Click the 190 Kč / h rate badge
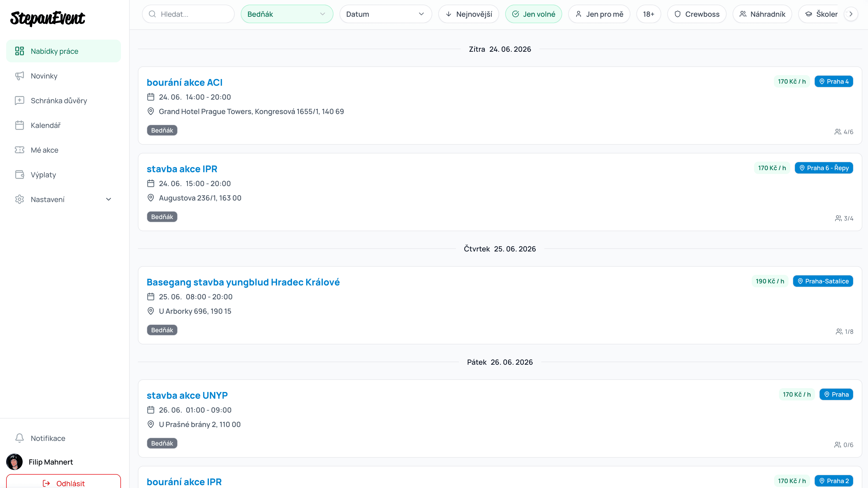Viewport: 868px width, 488px height. (x=770, y=281)
